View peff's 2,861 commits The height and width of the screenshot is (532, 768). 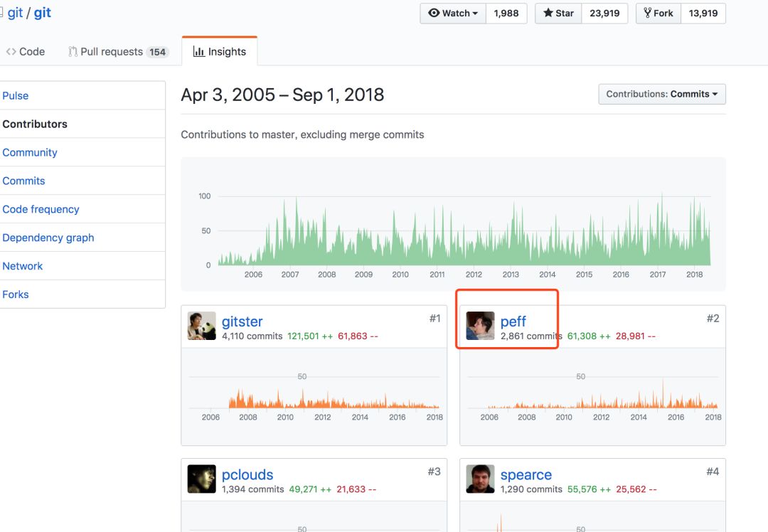click(531, 336)
